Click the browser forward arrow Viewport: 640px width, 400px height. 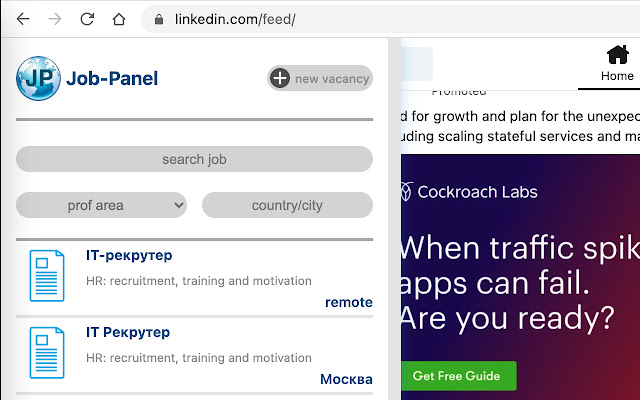(x=55, y=19)
